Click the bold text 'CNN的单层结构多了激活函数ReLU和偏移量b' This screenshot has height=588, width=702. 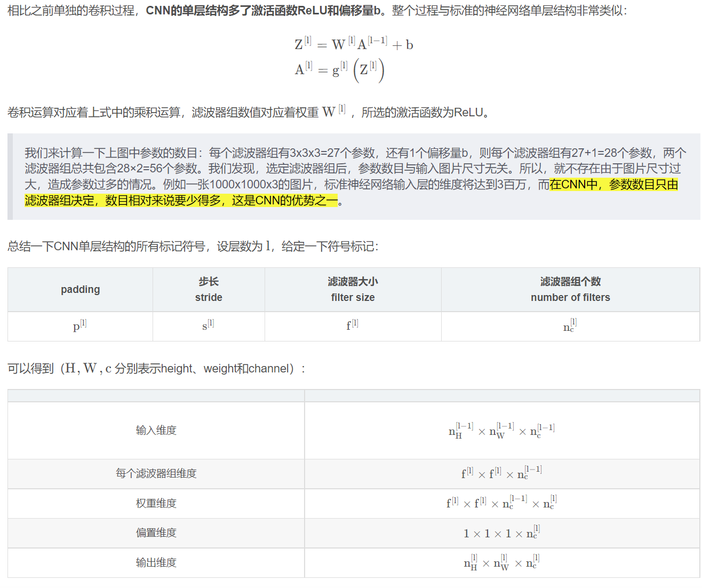click(263, 11)
